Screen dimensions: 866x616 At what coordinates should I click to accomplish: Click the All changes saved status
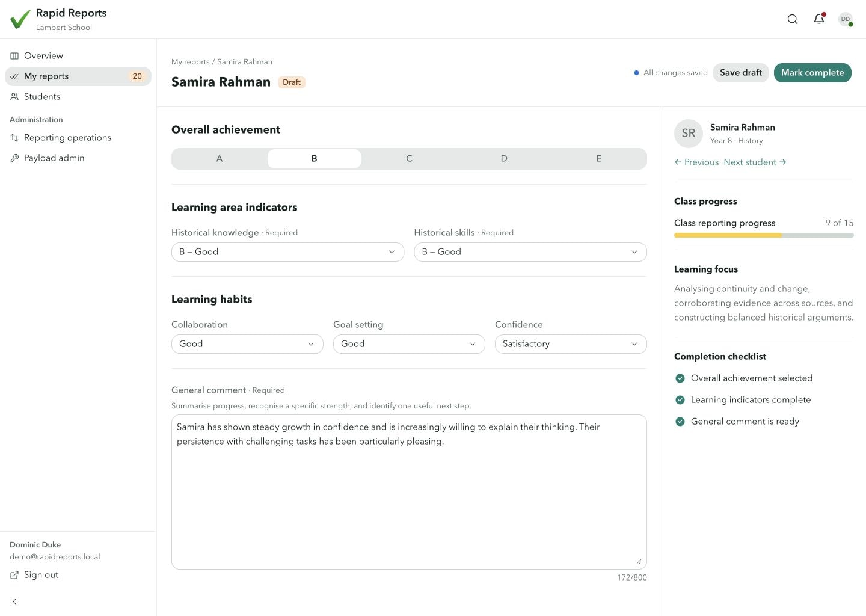671,73
